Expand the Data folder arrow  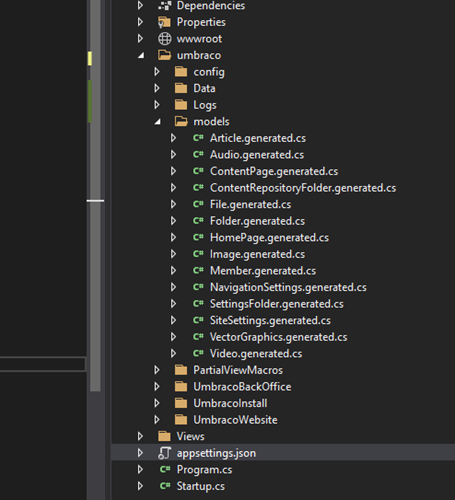(x=157, y=88)
